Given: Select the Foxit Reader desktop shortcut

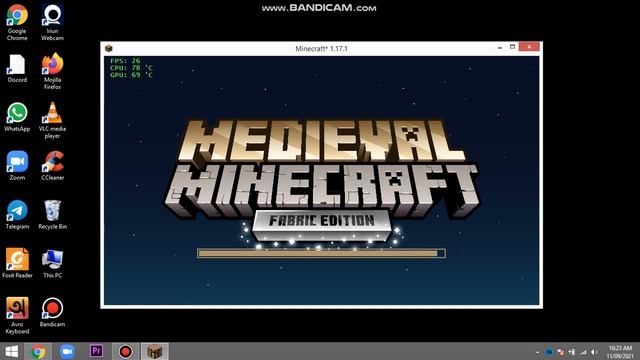Looking at the screenshot, I should pos(17,264).
